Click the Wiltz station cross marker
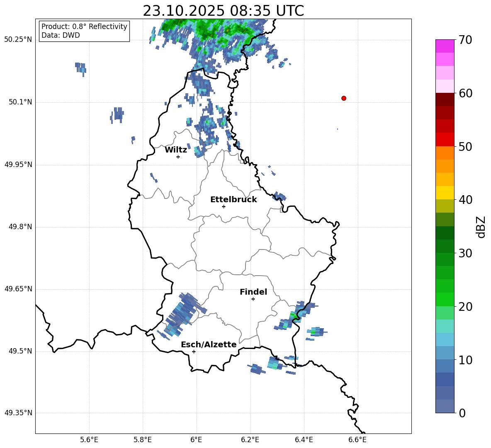 pos(178,157)
